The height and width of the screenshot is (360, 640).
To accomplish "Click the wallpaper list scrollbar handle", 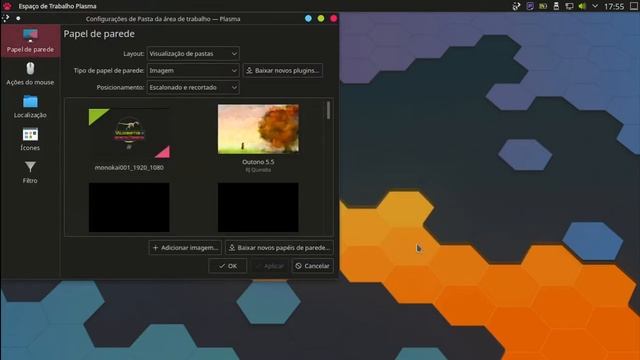I will [328, 110].
